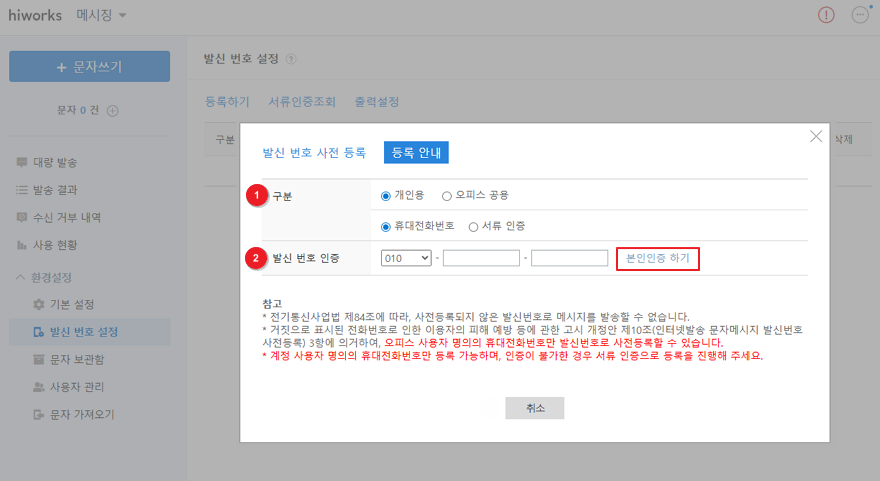Click the middle phone number input field
880x481 pixels.
point(481,258)
